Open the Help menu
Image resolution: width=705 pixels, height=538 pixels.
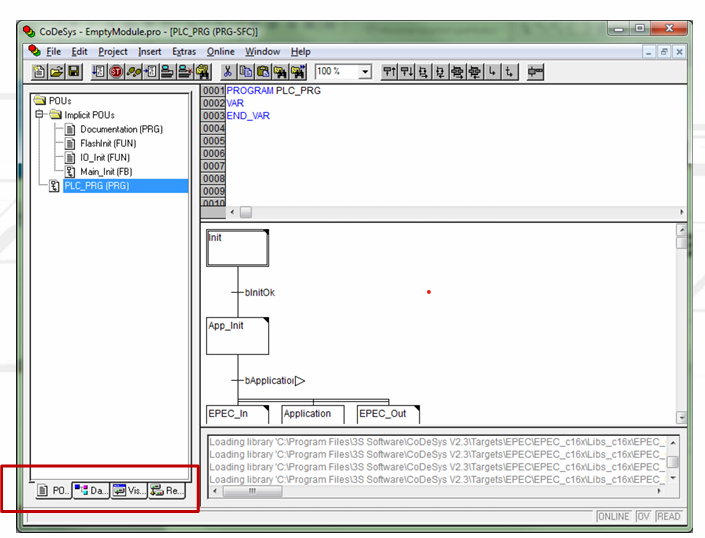tap(300, 52)
